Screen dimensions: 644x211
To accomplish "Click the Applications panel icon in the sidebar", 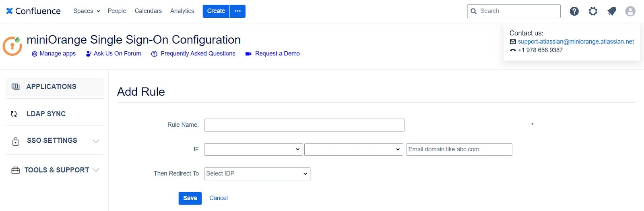I will pos(16,87).
